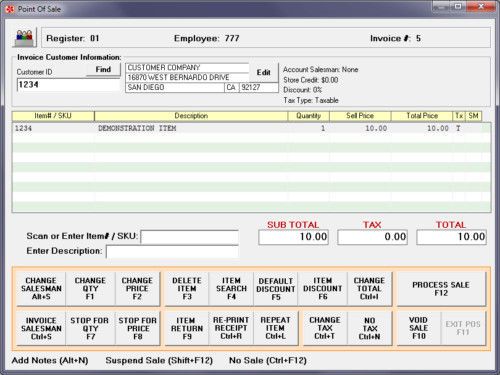Click the Process Sale F12 button

(x=441, y=289)
